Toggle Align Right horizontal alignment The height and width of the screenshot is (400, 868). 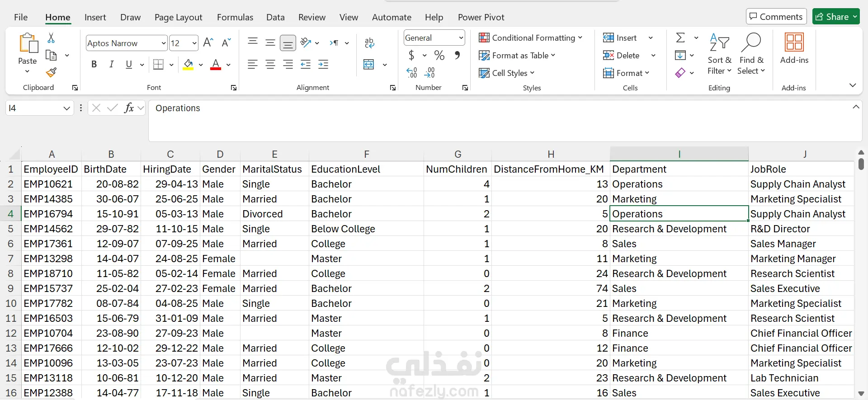pos(288,65)
